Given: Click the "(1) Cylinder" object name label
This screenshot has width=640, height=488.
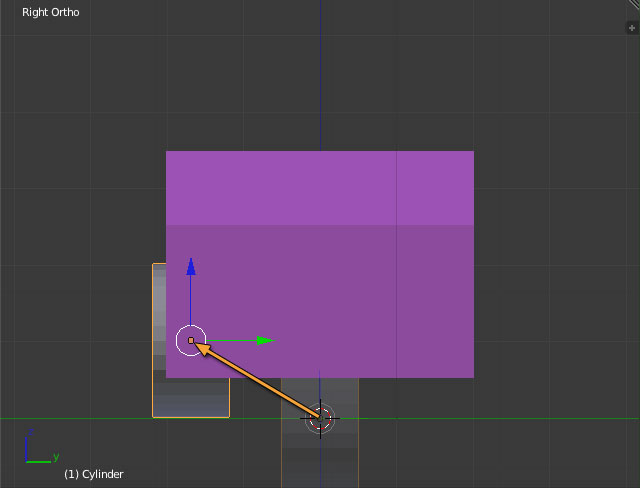Looking at the screenshot, I should coord(94,474).
